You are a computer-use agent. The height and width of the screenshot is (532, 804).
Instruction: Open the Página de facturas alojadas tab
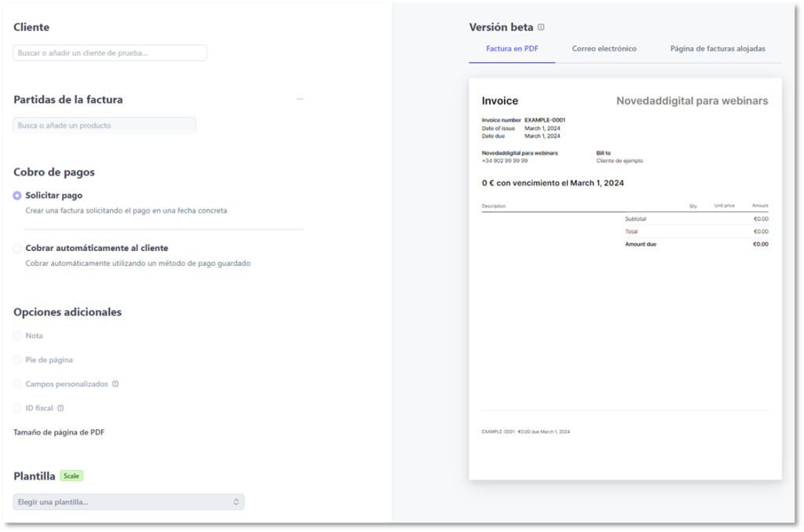718,49
